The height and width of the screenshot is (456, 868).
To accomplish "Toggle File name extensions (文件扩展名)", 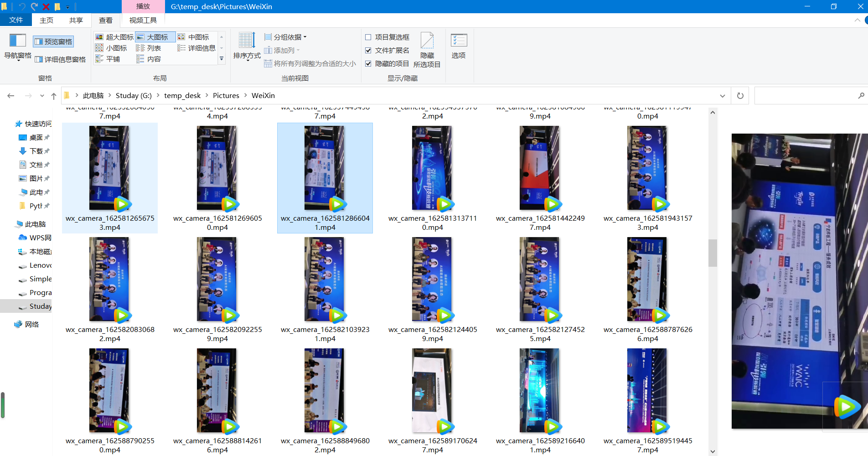I will tap(387, 50).
